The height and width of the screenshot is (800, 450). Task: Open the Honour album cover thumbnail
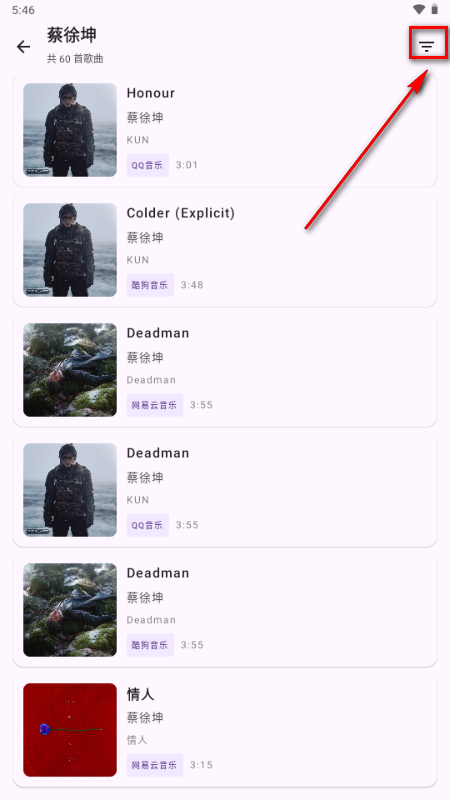pos(70,130)
